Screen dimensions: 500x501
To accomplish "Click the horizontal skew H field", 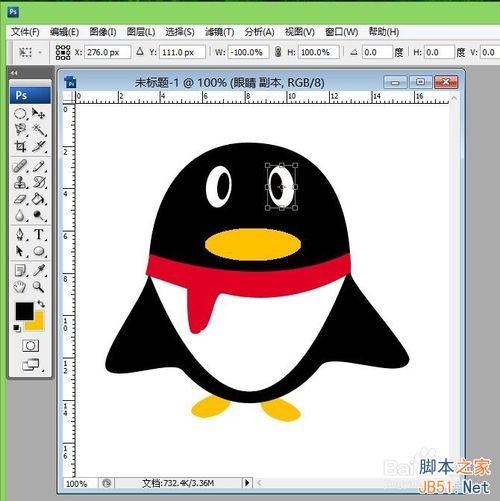I will pyautogui.click(x=439, y=52).
